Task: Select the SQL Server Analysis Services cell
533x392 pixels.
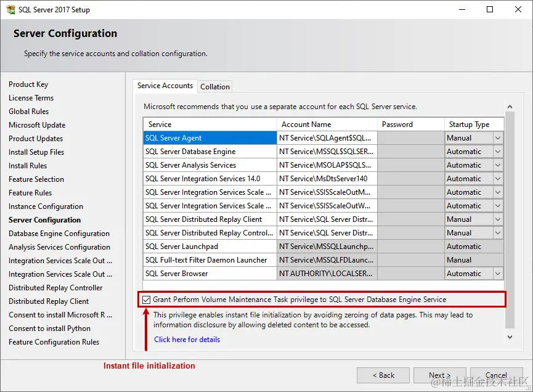Action: pos(210,165)
